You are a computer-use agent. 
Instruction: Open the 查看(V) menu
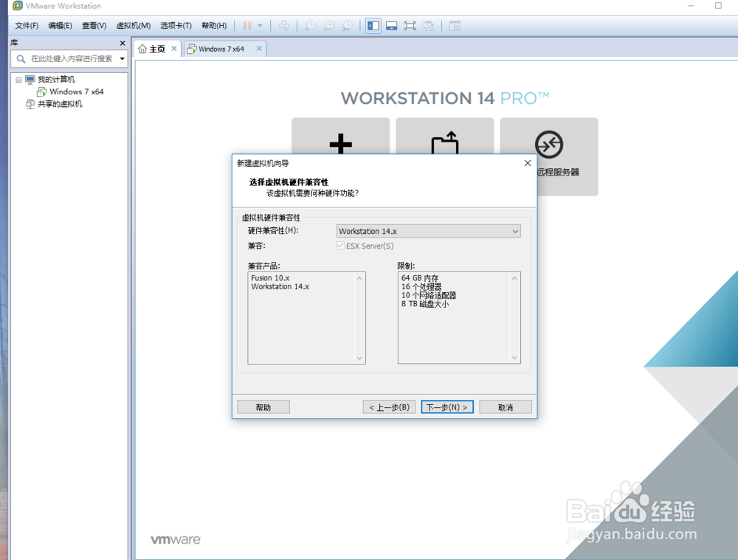94,25
